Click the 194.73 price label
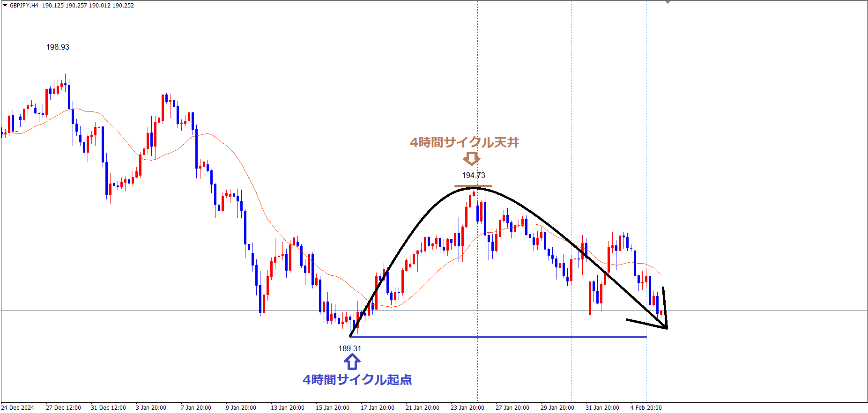This screenshot has height=413, width=868. point(474,176)
